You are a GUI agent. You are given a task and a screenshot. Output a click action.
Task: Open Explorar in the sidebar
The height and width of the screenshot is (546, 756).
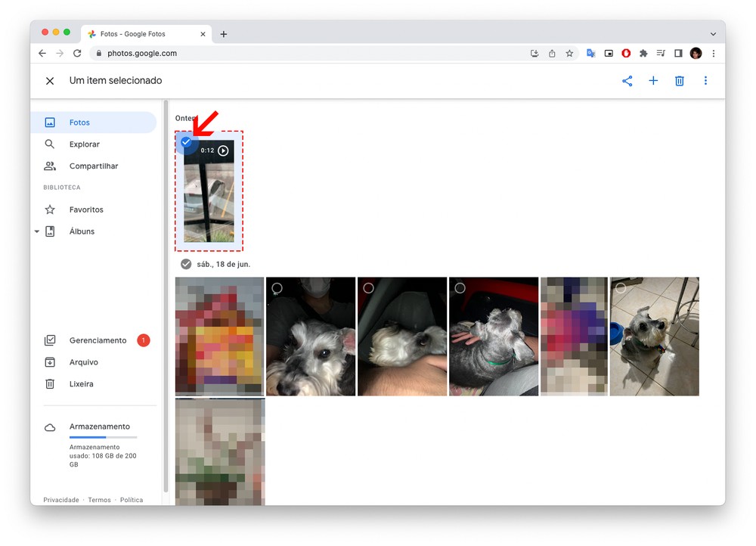click(84, 144)
